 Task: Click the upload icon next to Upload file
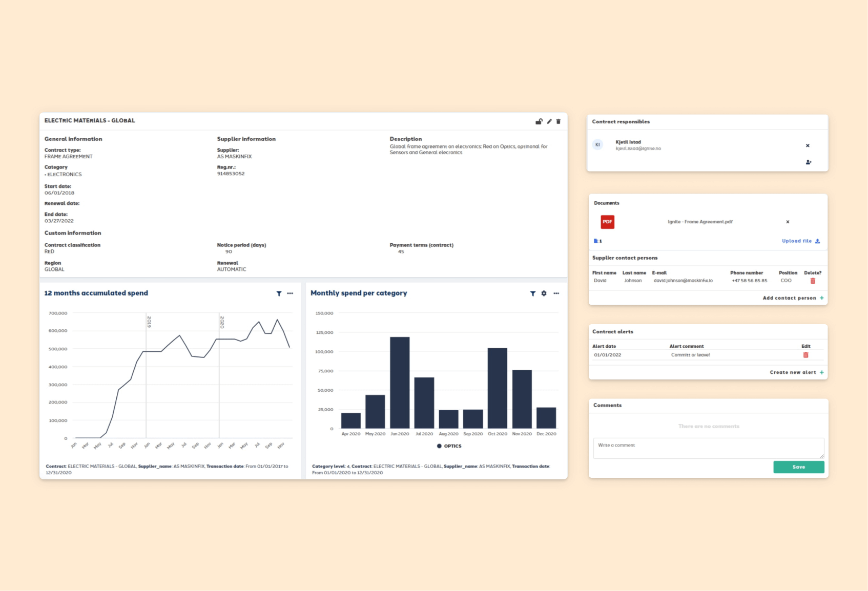[x=817, y=241]
